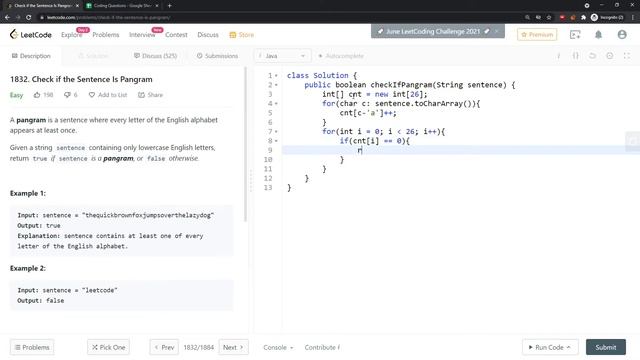Screen dimensions: 640x360
Task: Open the Submissions tab
Action: [217, 56]
